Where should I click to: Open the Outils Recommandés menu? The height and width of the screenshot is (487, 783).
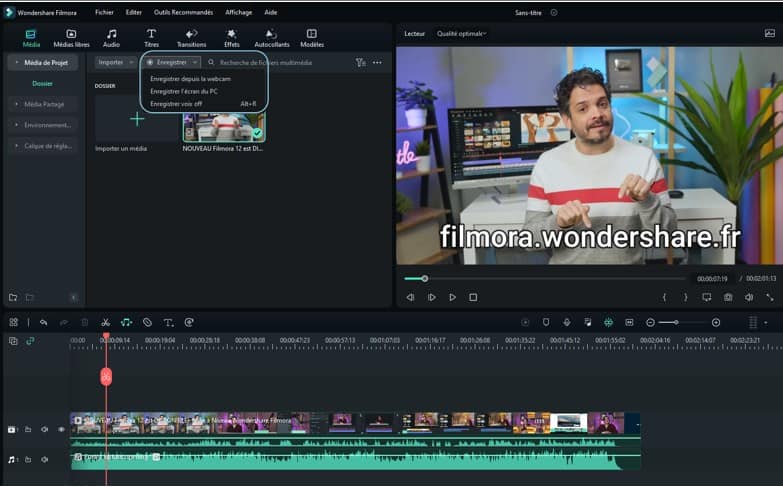tap(183, 12)
